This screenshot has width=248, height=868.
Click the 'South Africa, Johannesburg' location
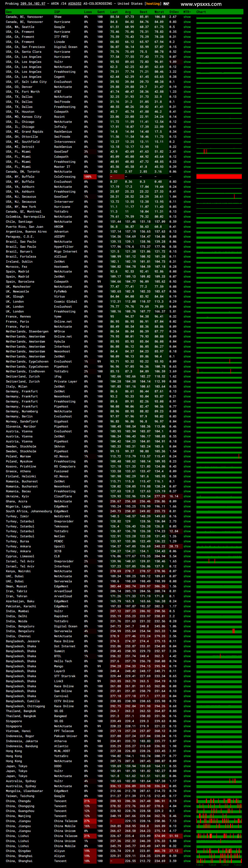click(29, 511)
